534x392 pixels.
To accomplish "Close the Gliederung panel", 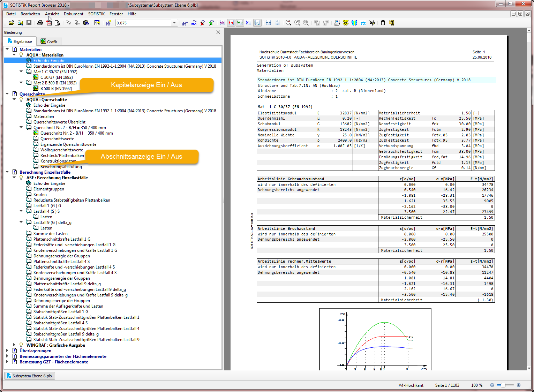I will [x=218, y=32].
